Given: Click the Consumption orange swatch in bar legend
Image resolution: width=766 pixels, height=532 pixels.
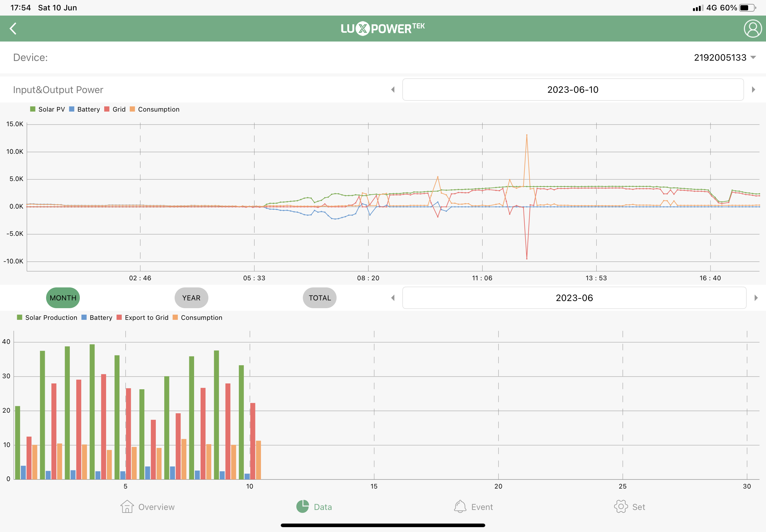Looking at the screenshot, I should click(x=175, y=318).
